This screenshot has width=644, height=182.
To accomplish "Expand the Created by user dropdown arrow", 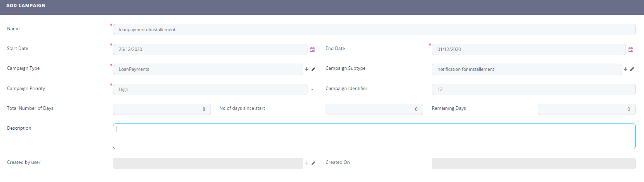I will click(x=307, y=163).
